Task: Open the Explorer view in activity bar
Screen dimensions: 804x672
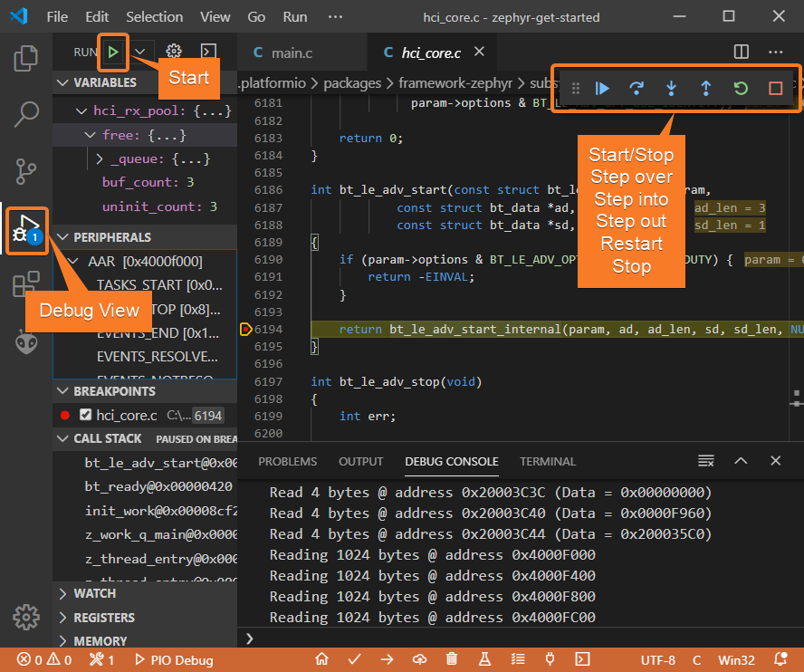Action: tap(25, 58)
